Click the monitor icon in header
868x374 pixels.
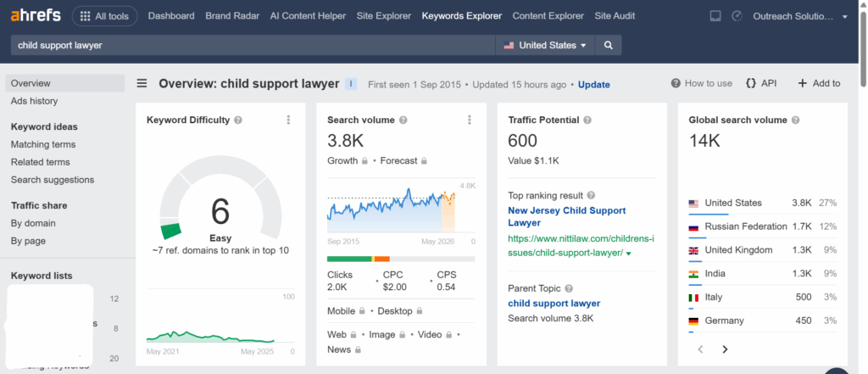[x=715, y=16]
